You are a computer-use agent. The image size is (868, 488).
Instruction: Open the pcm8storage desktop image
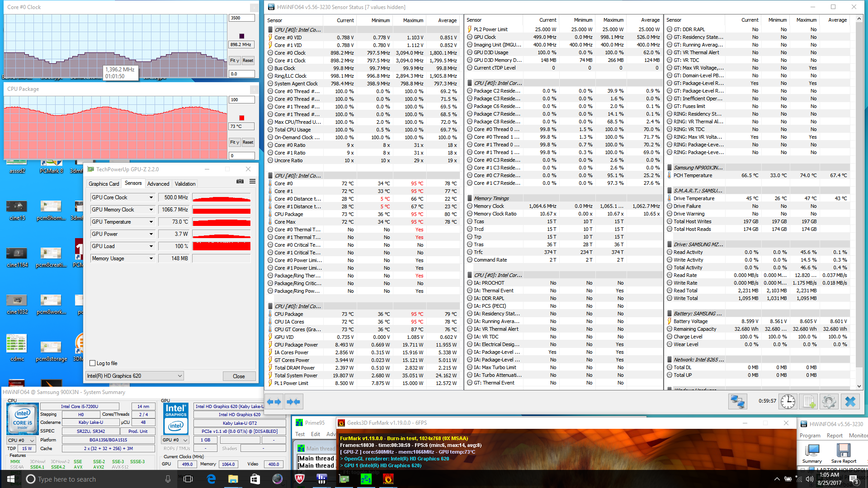pos(51,351)
